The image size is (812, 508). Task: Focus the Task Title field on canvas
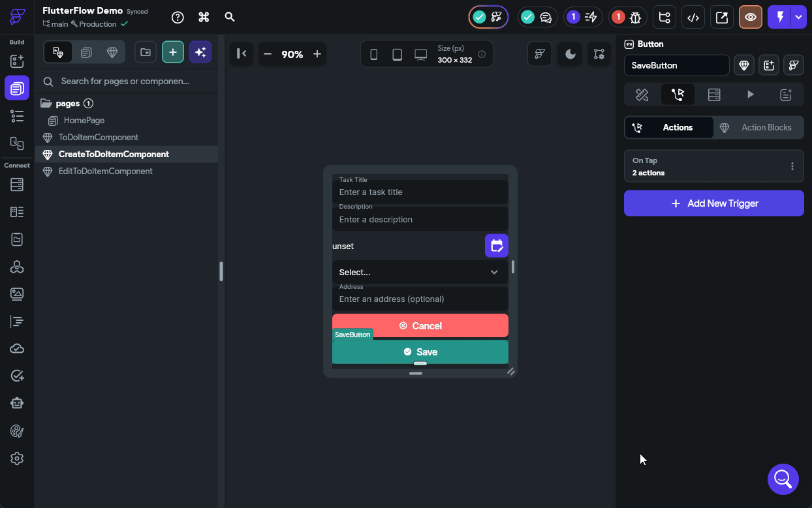[x=420, y=192]
